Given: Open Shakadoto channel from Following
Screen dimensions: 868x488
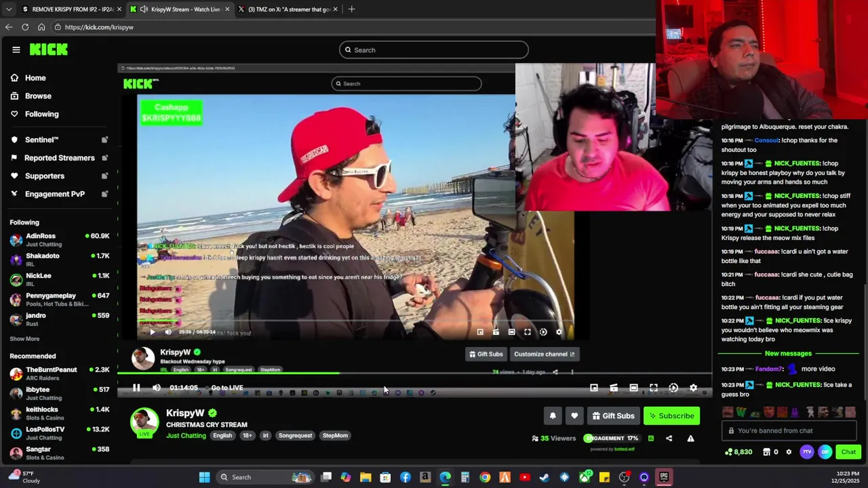Looking at the screenshot, I should [x=59, y=260].
